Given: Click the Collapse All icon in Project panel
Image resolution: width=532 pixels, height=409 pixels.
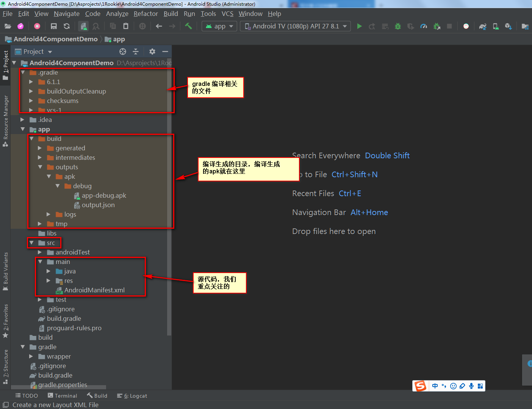Looking at the screenshot, I should click(x=136, y=52).
